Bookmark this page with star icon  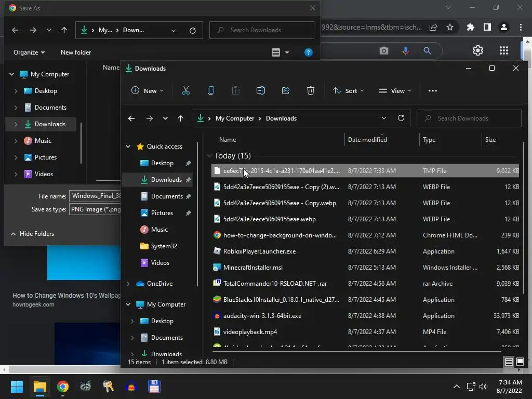pos(450,27)
